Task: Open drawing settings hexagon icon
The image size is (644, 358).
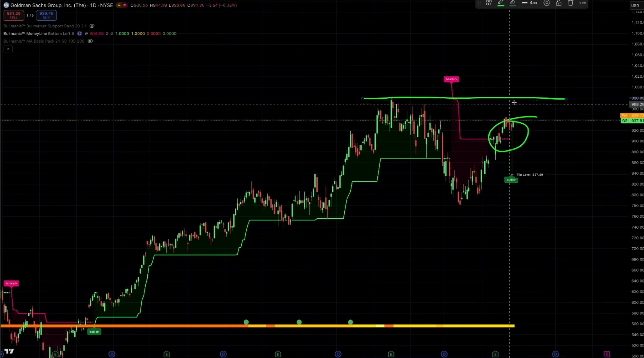Action: click(546, 3)
